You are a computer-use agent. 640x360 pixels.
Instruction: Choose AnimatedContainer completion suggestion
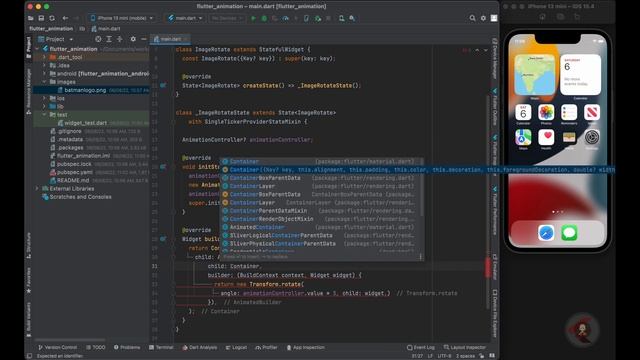click(322, 227)
